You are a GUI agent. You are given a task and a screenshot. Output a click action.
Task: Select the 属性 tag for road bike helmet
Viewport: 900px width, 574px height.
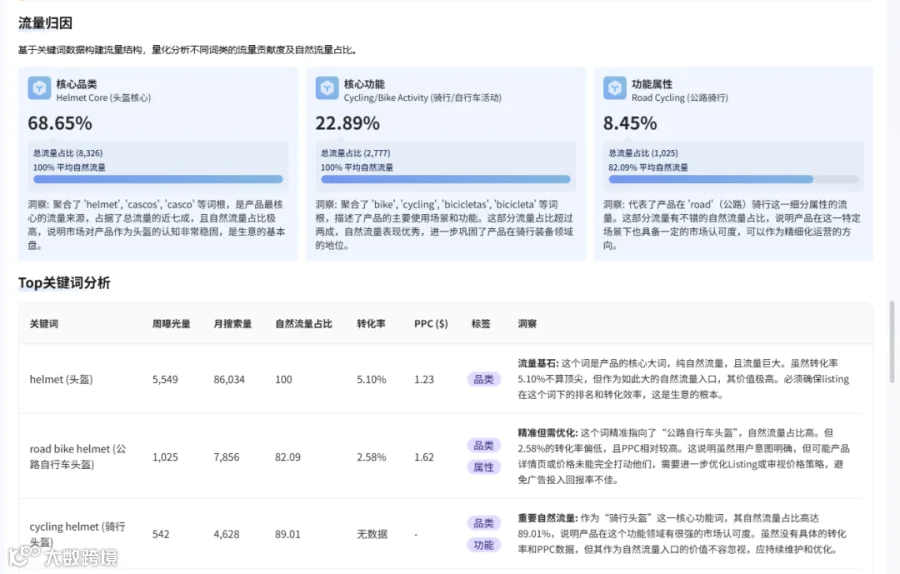click(483, 467)
